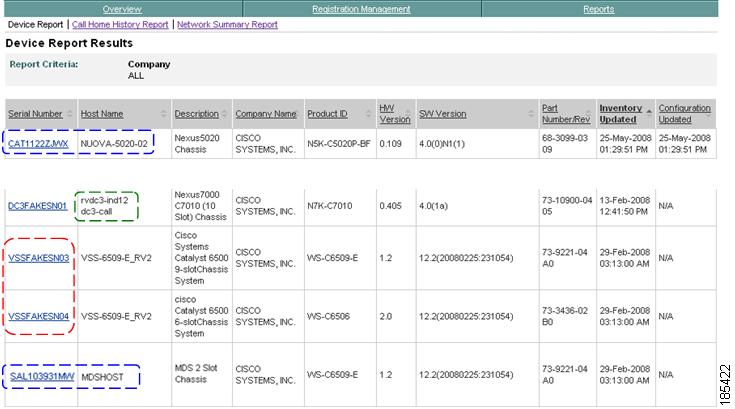Select CISCO SYSTEMS, INC. in the NUOVA-5020-02 row
The height and width of the screenshot is (409, 735).
pos(265,144)
